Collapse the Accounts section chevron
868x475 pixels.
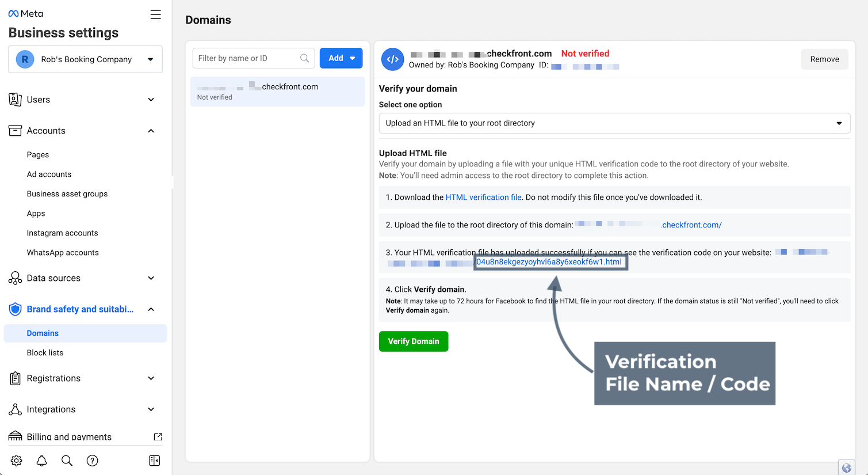151,131
